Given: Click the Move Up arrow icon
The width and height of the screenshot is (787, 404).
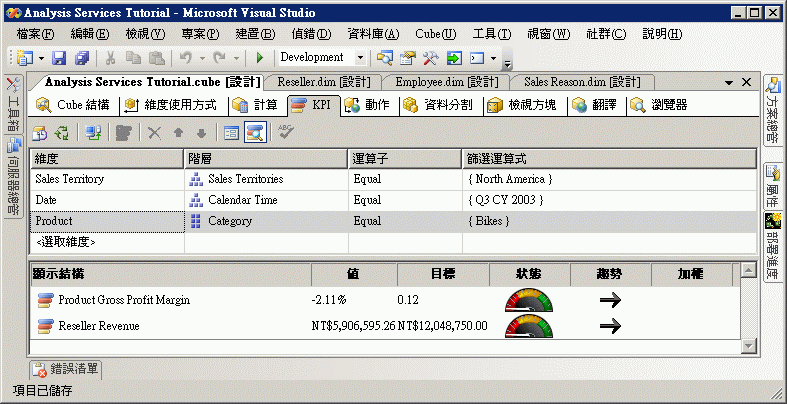Looking at the screenshot, I should pos(178,133).
